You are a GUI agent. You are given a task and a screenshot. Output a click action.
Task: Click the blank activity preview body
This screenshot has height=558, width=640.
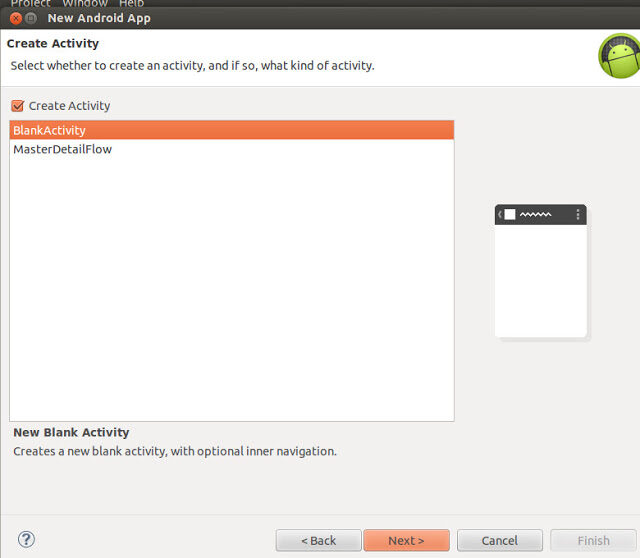click(540, 280)
